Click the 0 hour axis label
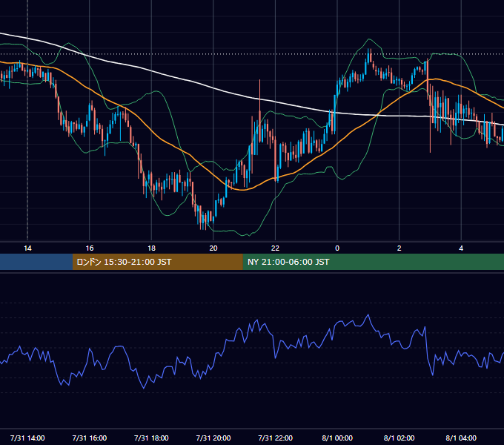This screenshot has height=445, width=504. coord(337,248)
